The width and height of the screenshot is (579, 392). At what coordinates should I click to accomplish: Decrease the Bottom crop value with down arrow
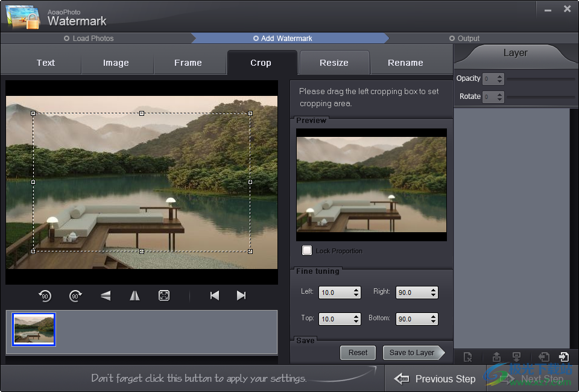(433, 321)
